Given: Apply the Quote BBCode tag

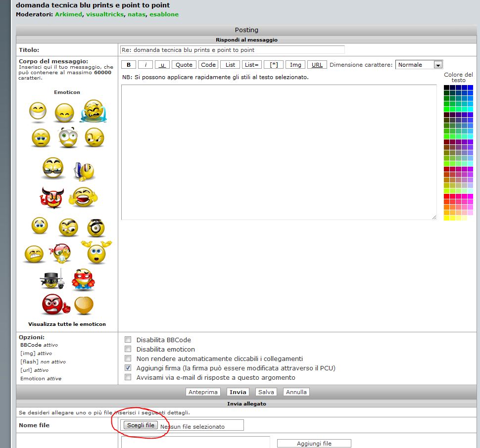Looking at the screenshot, I should pyautogui.click(x=184, y=65).
